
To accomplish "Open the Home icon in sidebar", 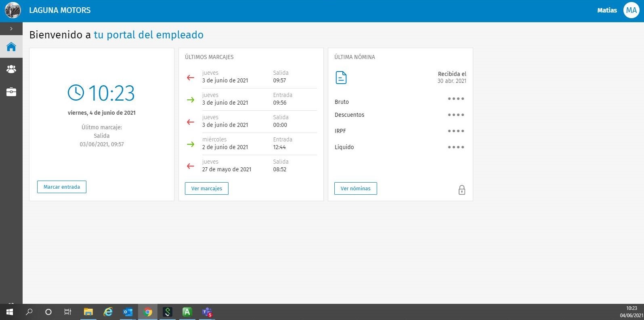I will pos(11,47).
